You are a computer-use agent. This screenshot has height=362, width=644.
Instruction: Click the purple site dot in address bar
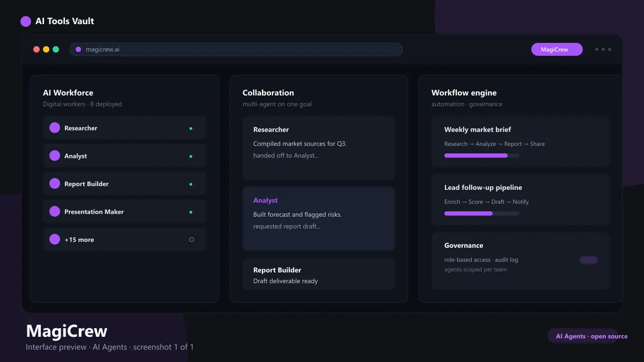tap(78, 49)
